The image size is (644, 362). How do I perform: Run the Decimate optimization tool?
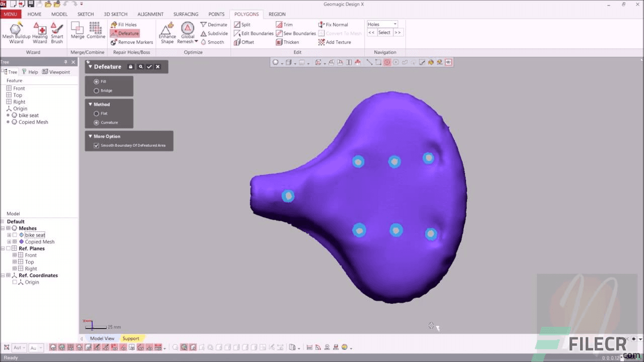pos(213,24)
